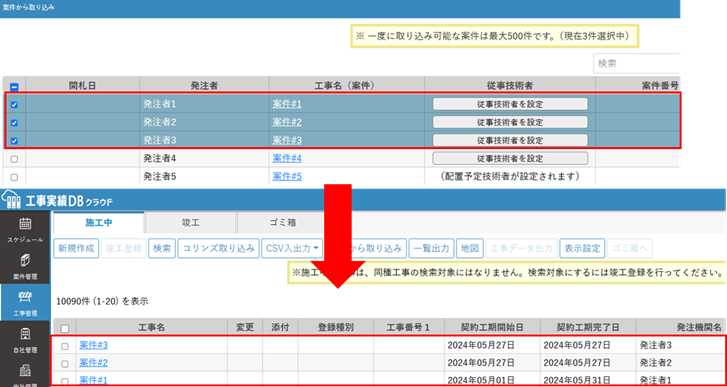Image resolution: width=727 pixels, height=387 pixels.
Task: Open 案件#1 link in upper table
Action: [287, 104]
